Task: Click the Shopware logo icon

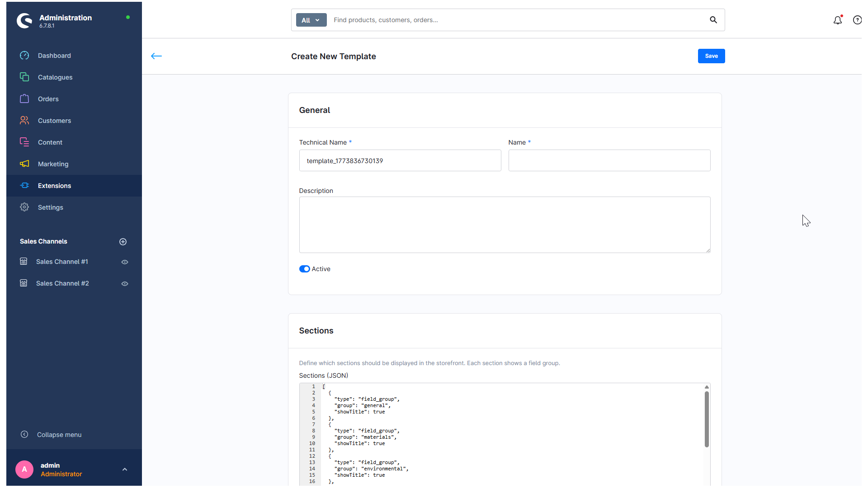Action: (x=24, y=20)
